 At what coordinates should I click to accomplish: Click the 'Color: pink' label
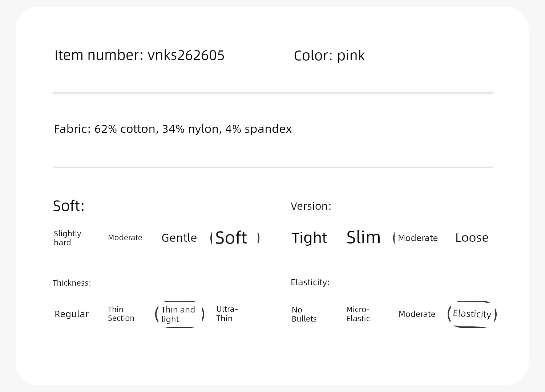point(329,56)
